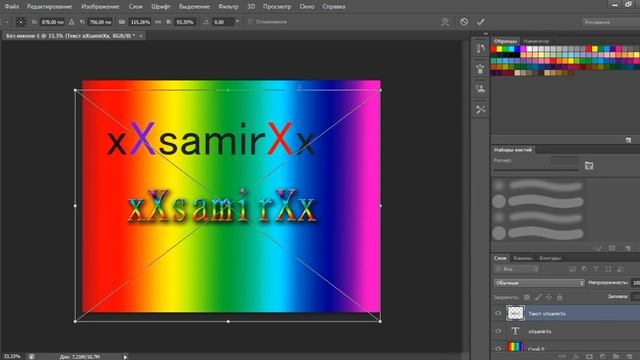Create new adjustment layer icon
Screen dimensions: 640x360
coord(602,356)
